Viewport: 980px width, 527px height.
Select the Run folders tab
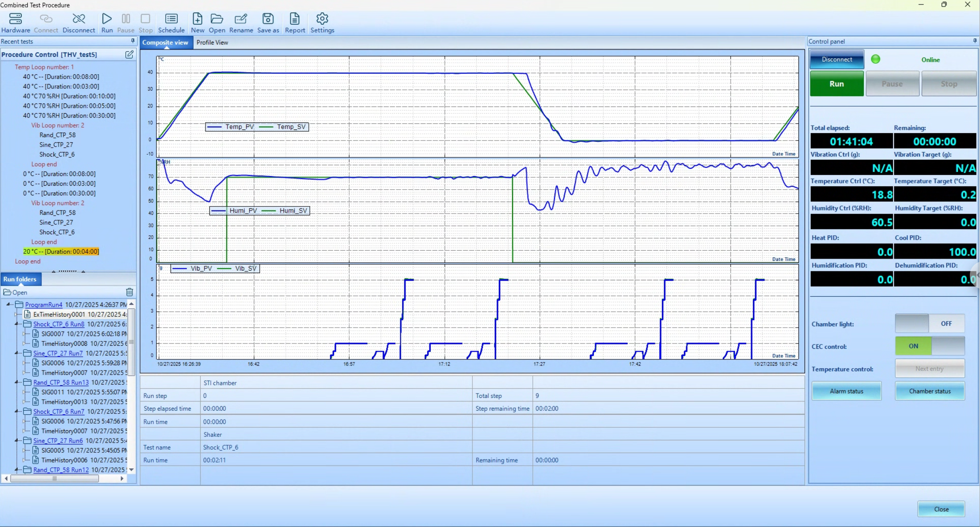20,279
